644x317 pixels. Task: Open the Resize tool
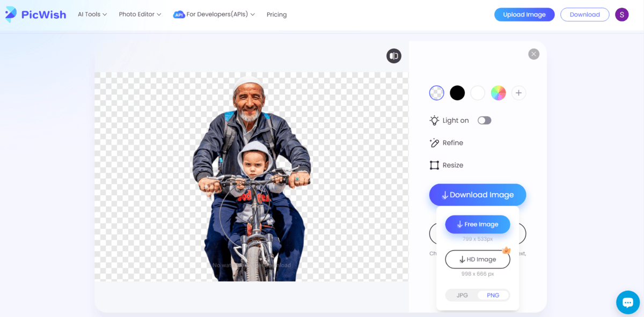[x=452, y=165]
